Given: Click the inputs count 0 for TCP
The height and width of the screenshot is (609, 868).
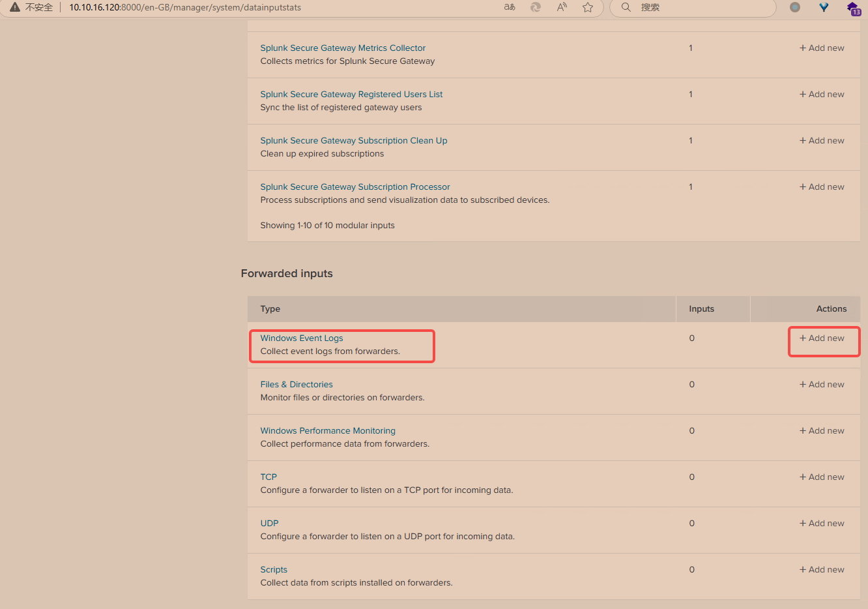Looking at the screenshot, I should 691,477.
